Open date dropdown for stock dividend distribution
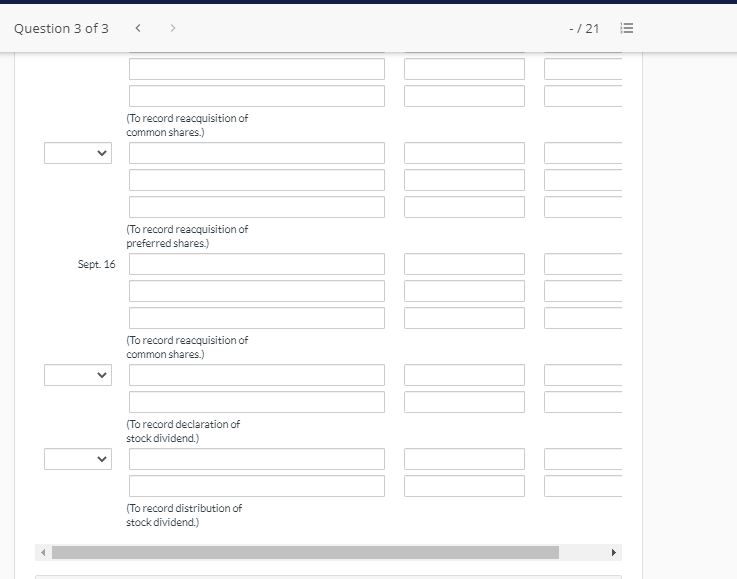The image size is (737, 579). [78, 459]
